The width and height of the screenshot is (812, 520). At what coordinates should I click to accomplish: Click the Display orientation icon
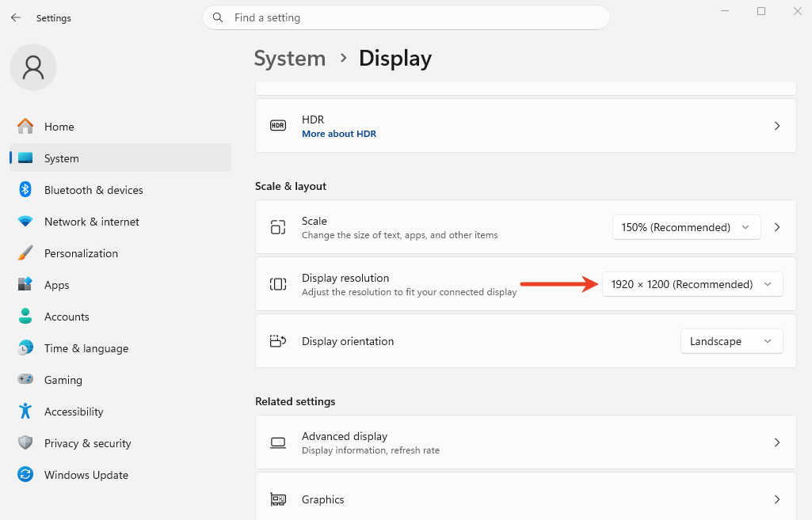point(278,341)
